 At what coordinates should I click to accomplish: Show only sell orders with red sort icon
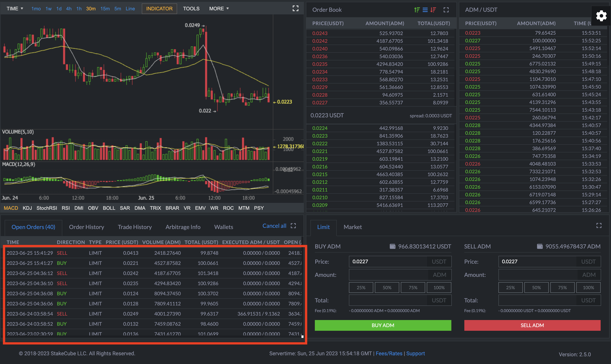(433, 10)
